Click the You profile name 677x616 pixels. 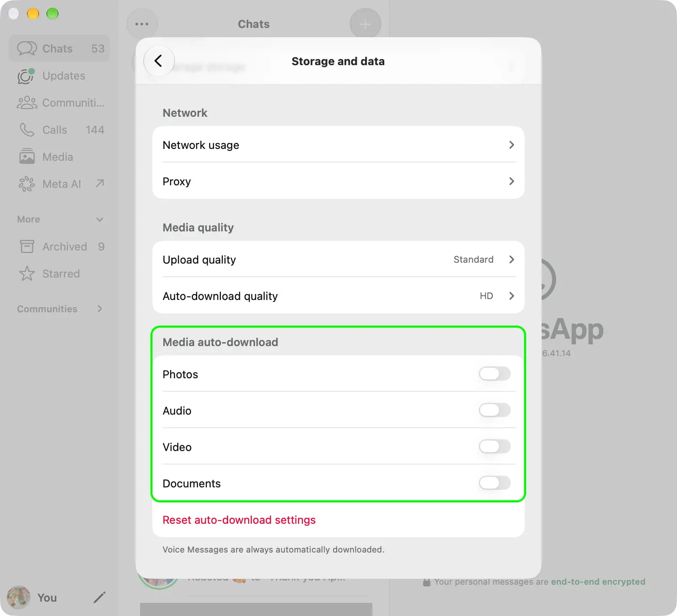pos(47,597)
